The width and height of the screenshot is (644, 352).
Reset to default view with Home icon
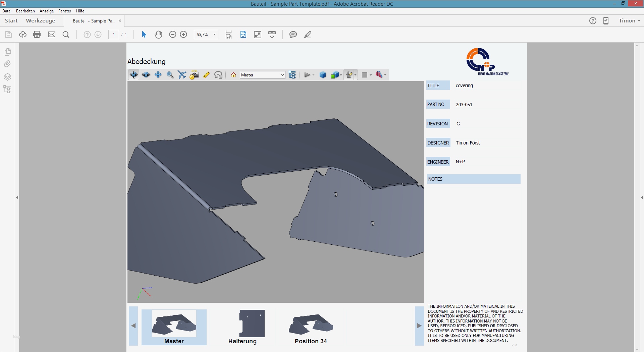[x=233, y=75]
